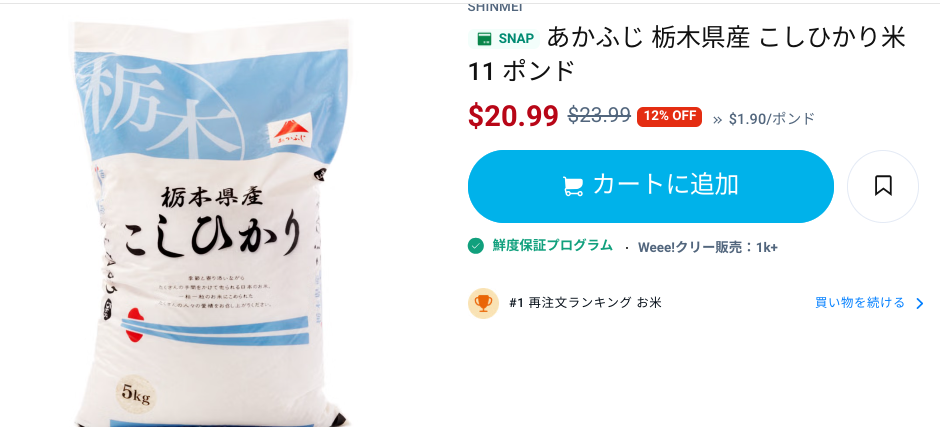Click the $20.99 sale price
This screenshot has height=427, width=940.
513,116
